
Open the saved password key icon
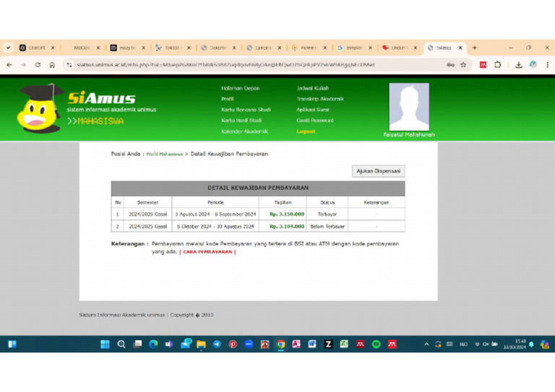pos(450,65)
